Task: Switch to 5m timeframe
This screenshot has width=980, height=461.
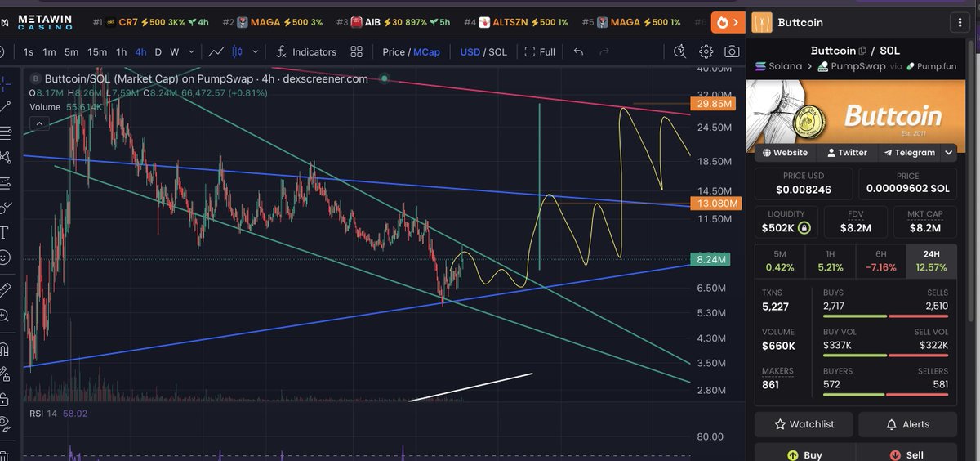Action: [72, 51]
